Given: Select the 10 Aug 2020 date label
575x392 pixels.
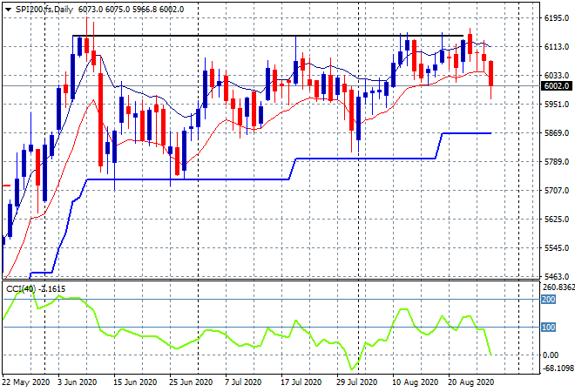Looking at the screenshot, I should (x=416, y=382).
